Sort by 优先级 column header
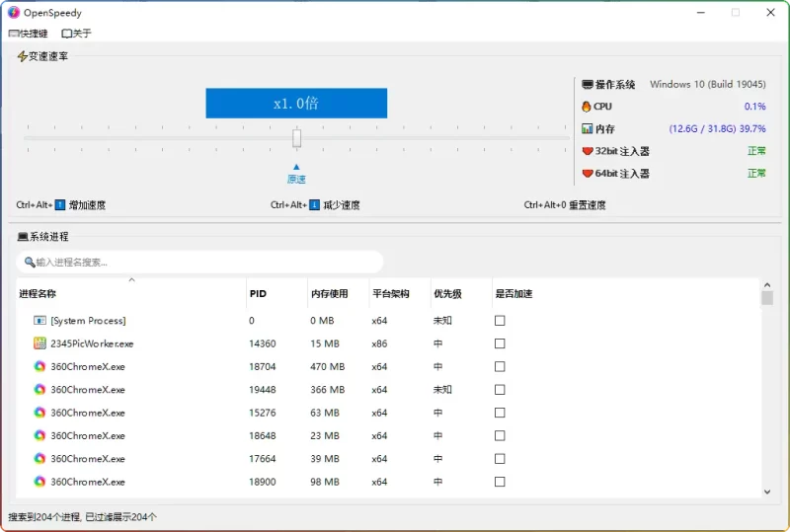This screenshot has width=790, height=532. (461, 294)
